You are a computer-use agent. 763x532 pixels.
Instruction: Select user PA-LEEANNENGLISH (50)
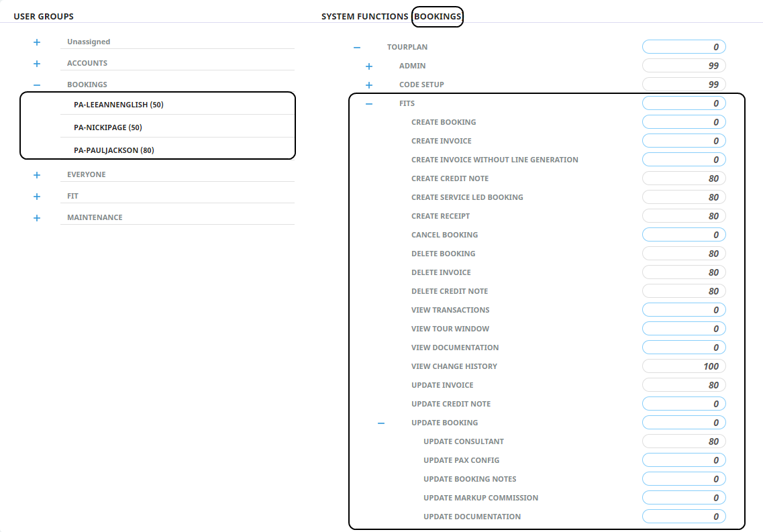pyautogui.click(x=119, y=105)
